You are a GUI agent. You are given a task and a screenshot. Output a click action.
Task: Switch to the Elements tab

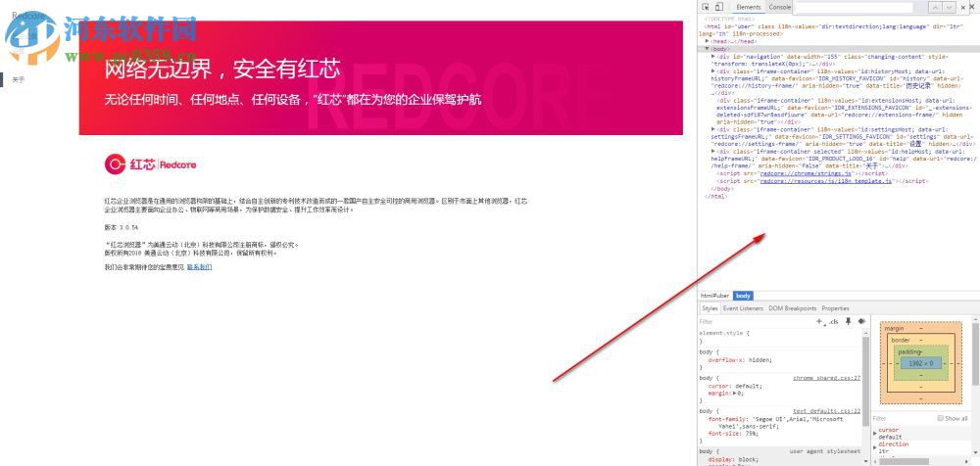(748, 7)
